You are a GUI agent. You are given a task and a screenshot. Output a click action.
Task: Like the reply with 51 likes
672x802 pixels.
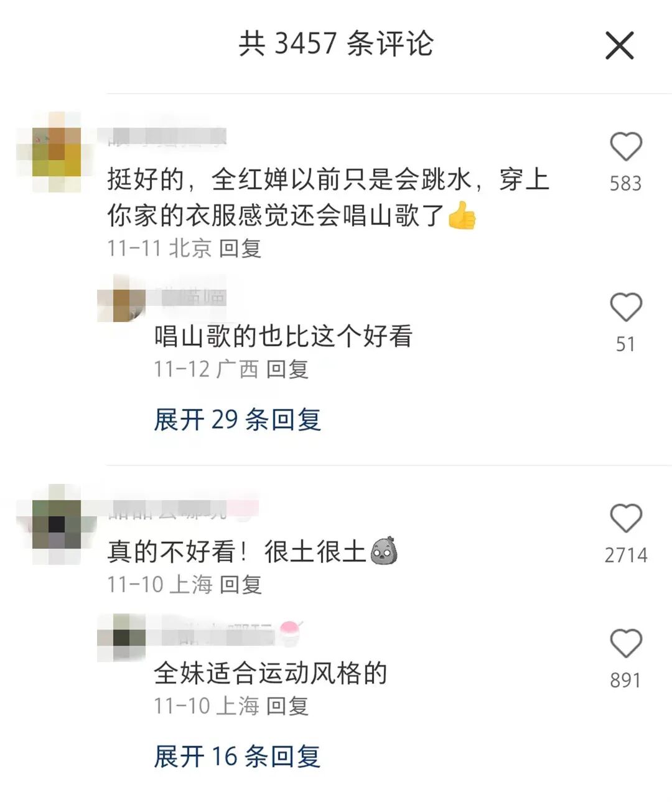(625, 308)
